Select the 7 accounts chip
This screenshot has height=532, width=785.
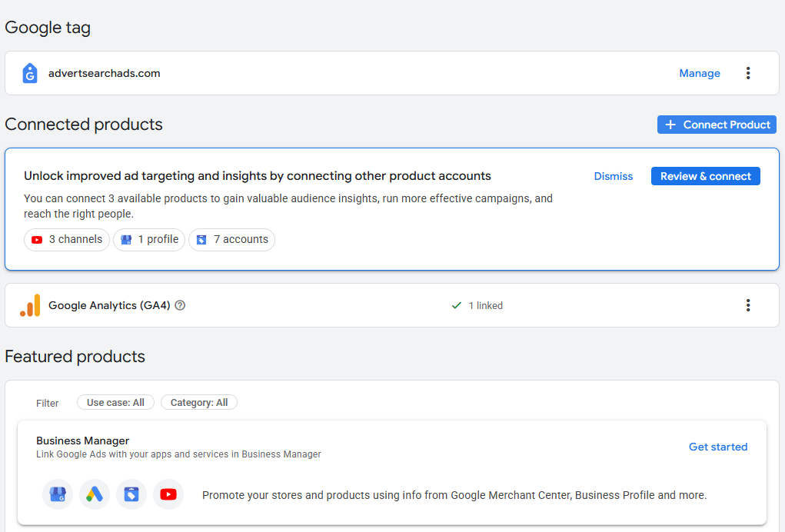(x=231, y=240)
